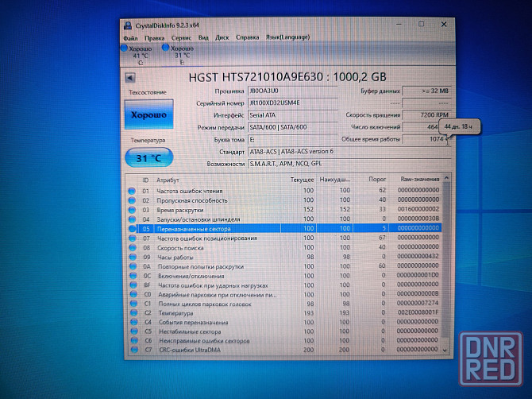Click status icon of attribute 01
This screenshot has height=399, width=532.
132,192
